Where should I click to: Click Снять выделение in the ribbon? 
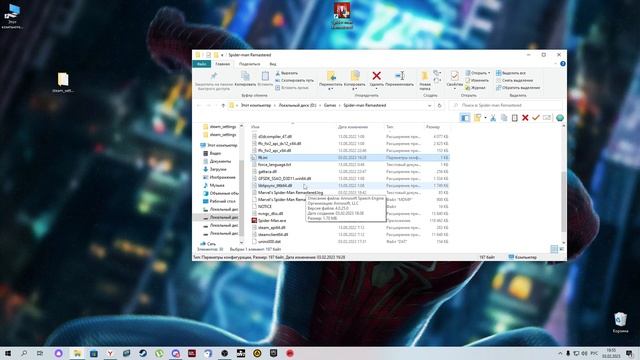pyautogui.click(x=514, y=80)
